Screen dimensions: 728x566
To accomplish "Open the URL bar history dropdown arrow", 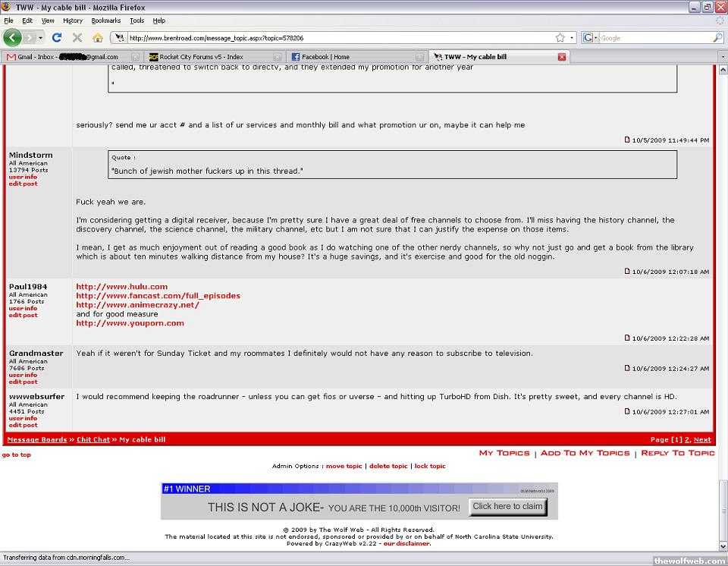I will pos(572,37).
